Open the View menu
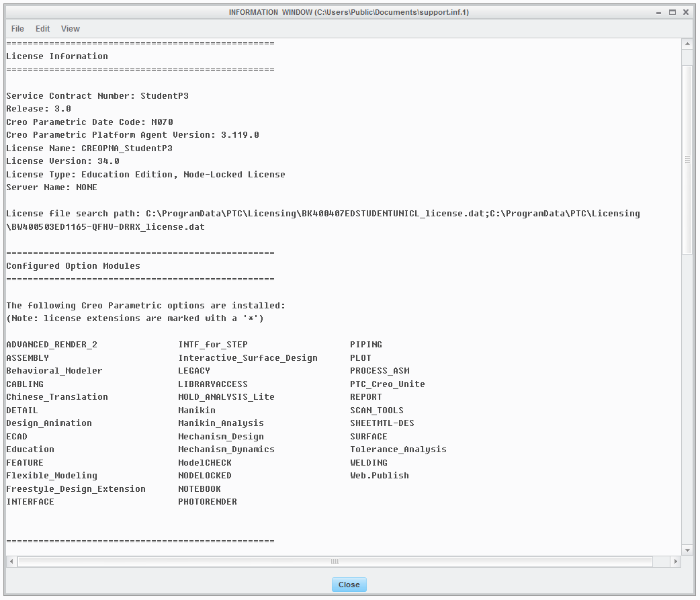 (70, 29)
